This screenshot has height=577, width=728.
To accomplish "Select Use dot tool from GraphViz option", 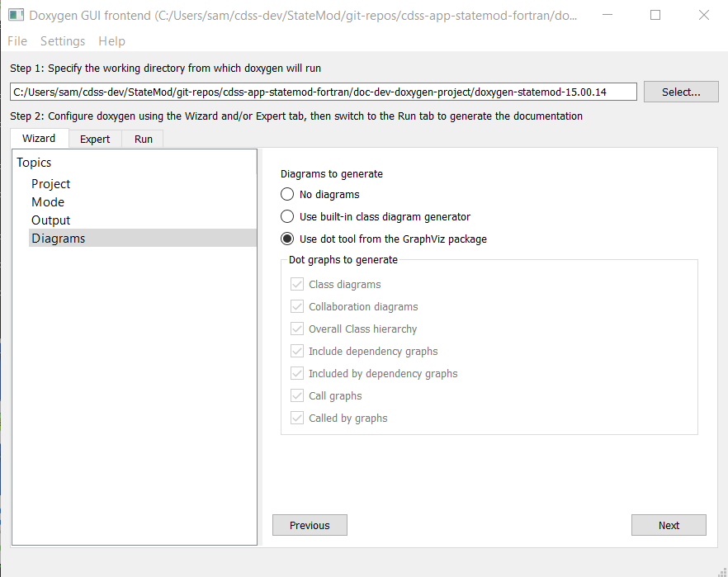I will click(x=287, y=239).
